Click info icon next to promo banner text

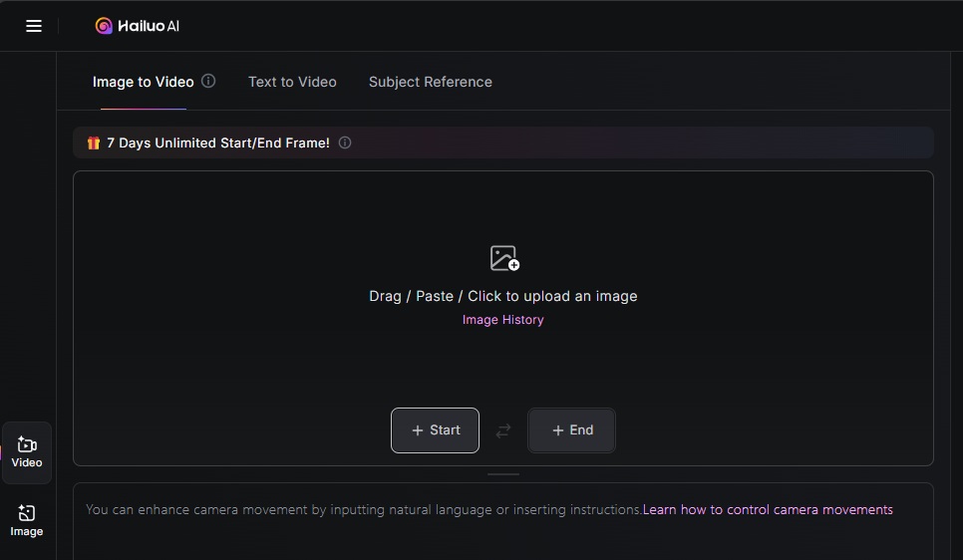pyautogui.click(x=345, y=142)
